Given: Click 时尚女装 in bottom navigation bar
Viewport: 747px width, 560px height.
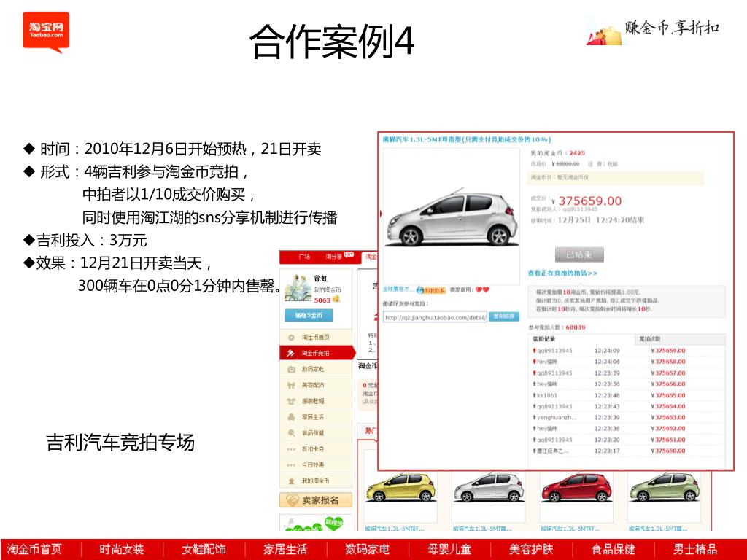Looking at the screenshot, I should 122,550.
